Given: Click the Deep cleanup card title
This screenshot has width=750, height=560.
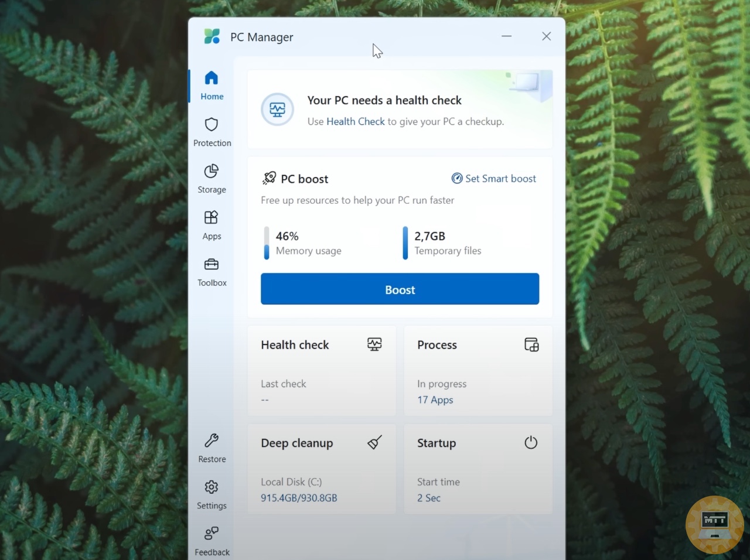Looking at the screenshot, I should click(x=297, y=443).
